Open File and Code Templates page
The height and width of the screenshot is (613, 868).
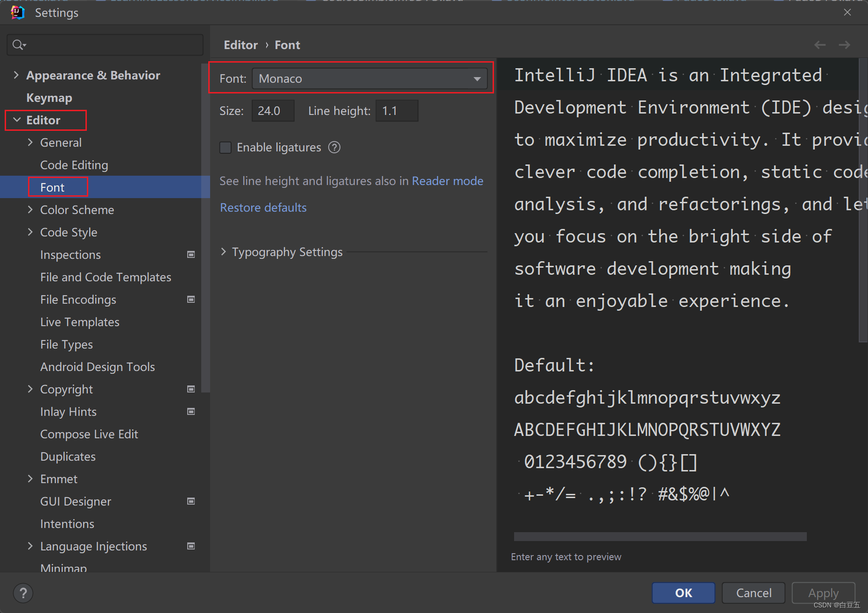tap(106, 277)
